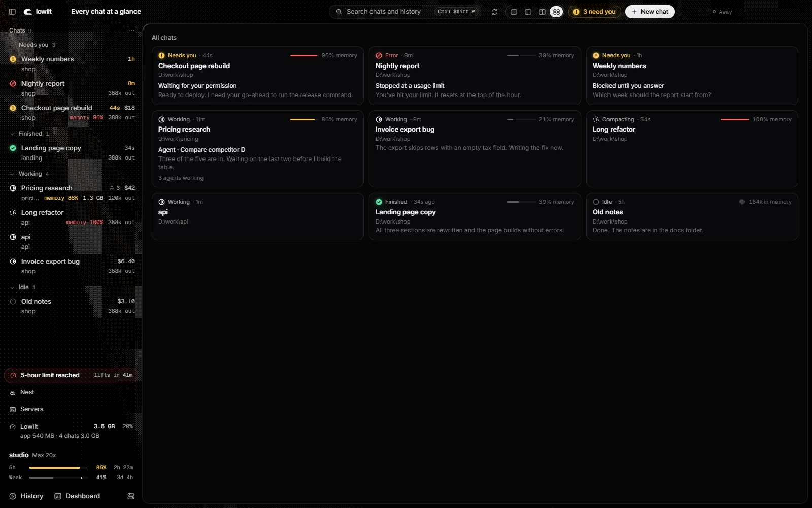Toggle the sidebar panel icon
Screen dimensions: 812x508
tap(12, 12)
